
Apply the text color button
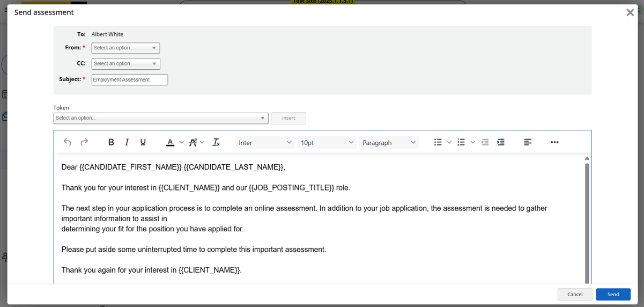coord(170,142)
